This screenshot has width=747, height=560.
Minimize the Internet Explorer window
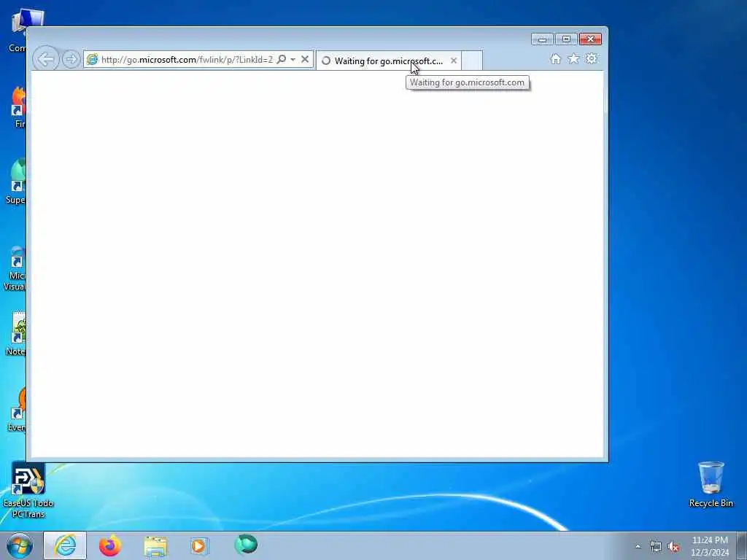coord(542,39)
